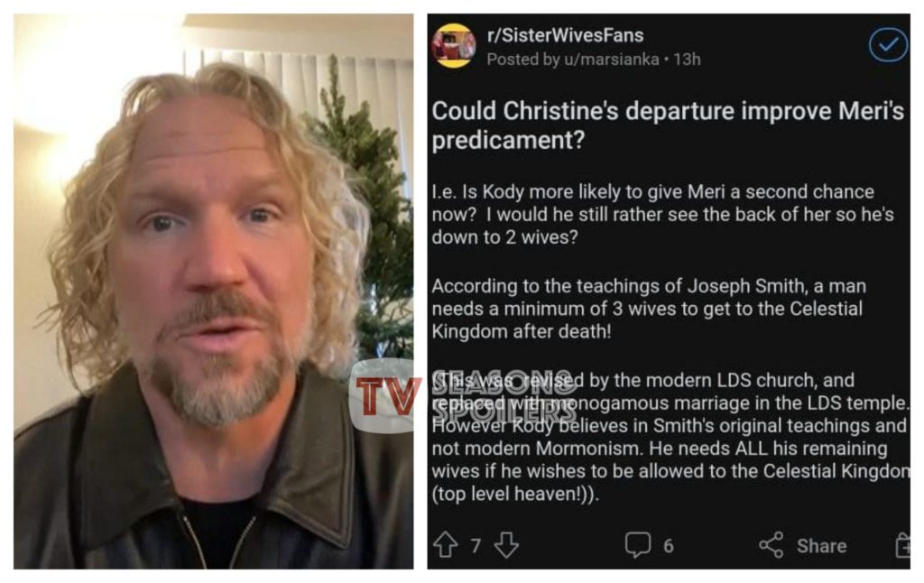The image size is (924, 583).
Task: Open comments via the speech bubble icon
Action: click(x=638, y=545)
